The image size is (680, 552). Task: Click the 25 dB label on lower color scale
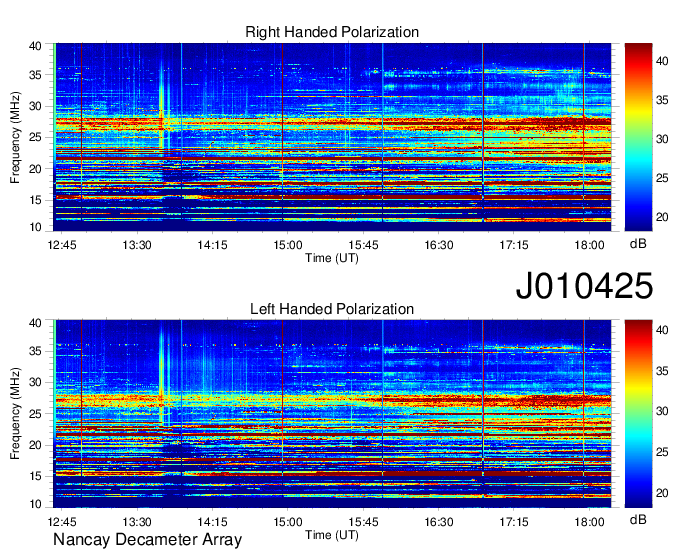pyautogui.click(x=662, y=452)
